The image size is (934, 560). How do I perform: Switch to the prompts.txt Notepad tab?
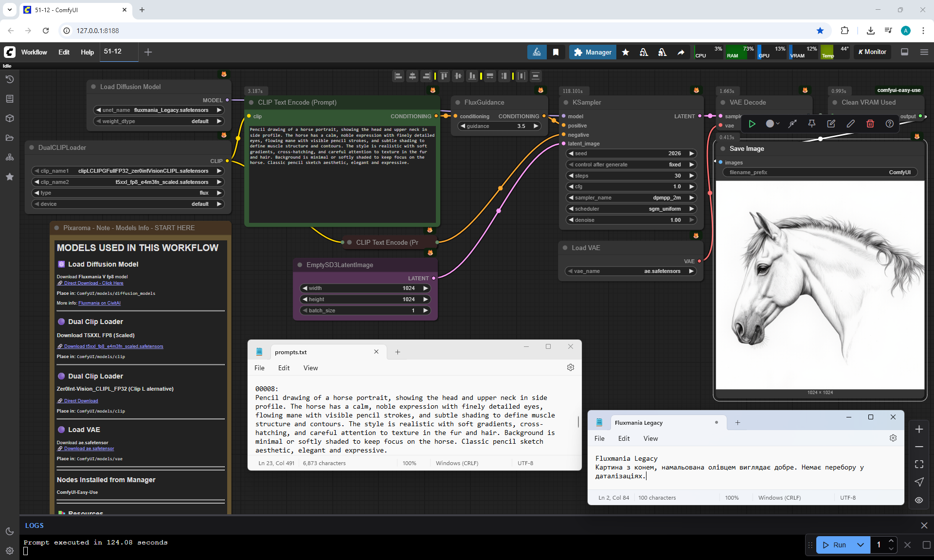pyautogui.click(x=291, y=352)
